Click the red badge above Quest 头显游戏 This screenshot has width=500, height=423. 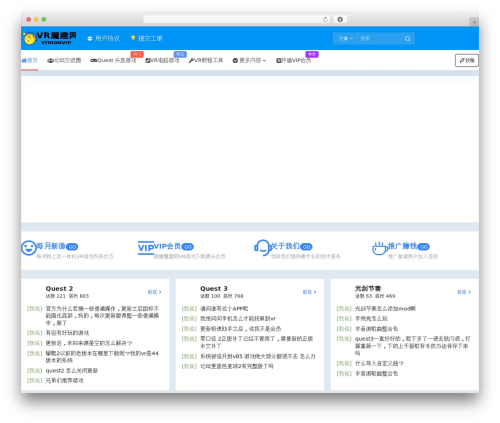tap(137, 54)
